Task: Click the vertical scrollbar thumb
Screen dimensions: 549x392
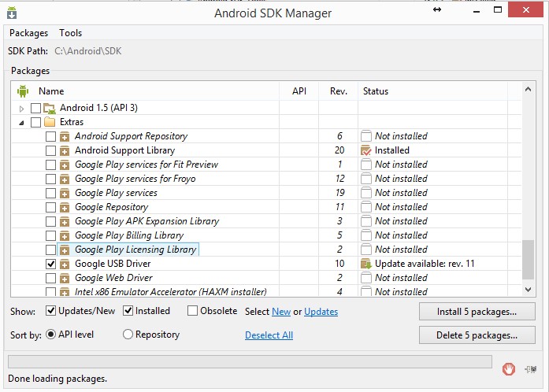Action: pos(528,259)
